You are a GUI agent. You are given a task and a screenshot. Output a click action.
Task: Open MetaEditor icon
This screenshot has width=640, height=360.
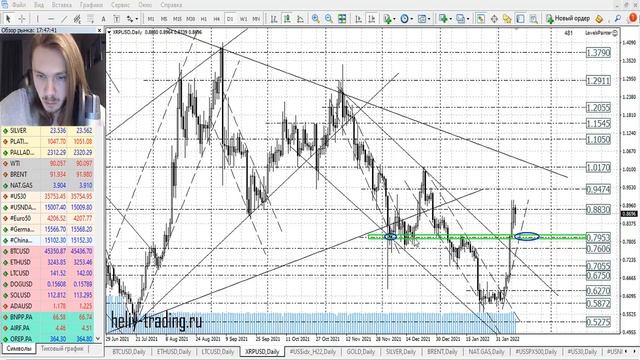599,19
